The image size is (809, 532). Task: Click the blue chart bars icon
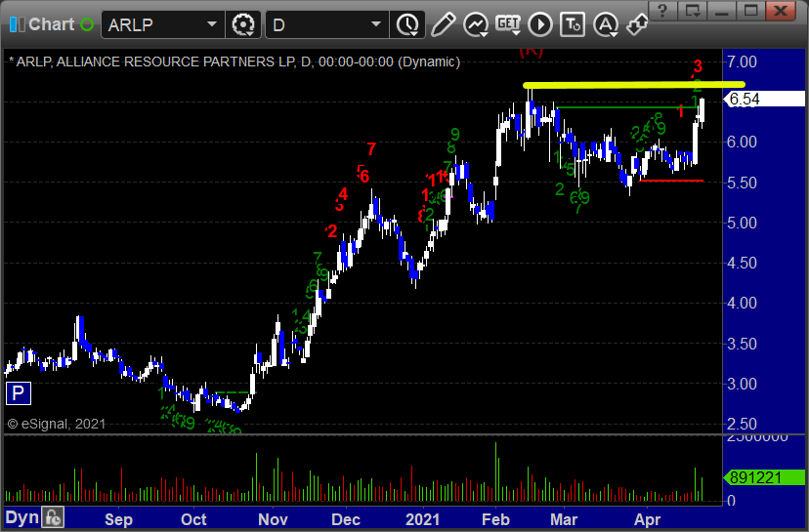(17, 24)
